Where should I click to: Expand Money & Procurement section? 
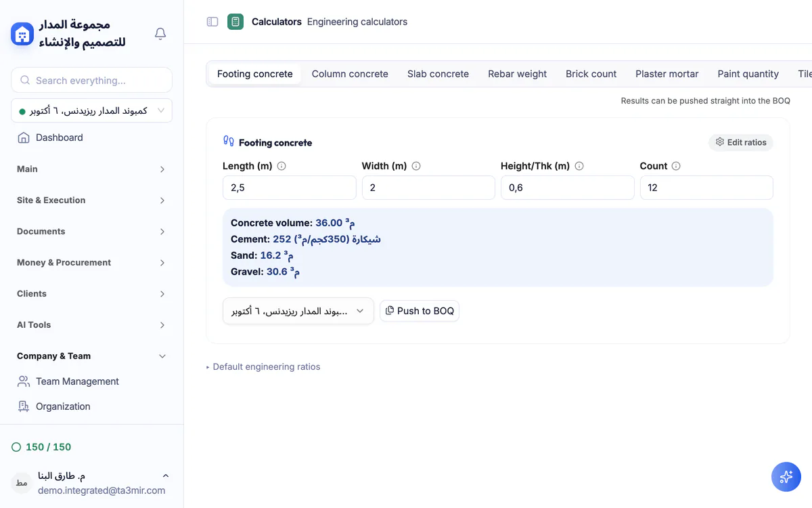91,263
